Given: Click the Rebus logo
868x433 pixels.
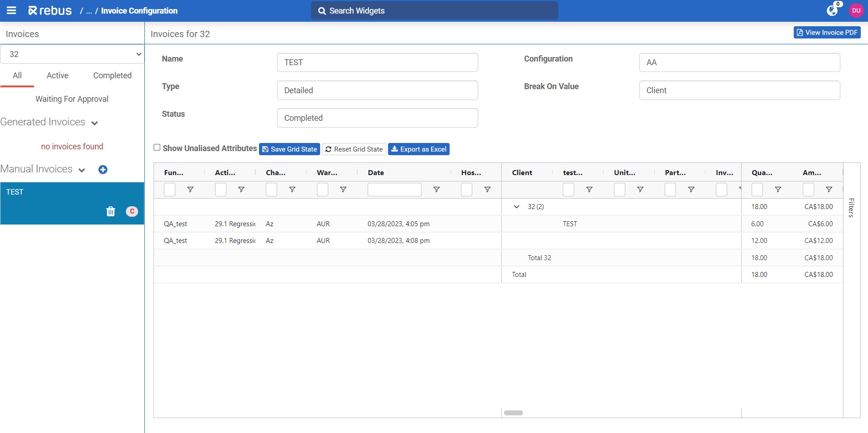Looking at the screenshot, I should (49, 10).
